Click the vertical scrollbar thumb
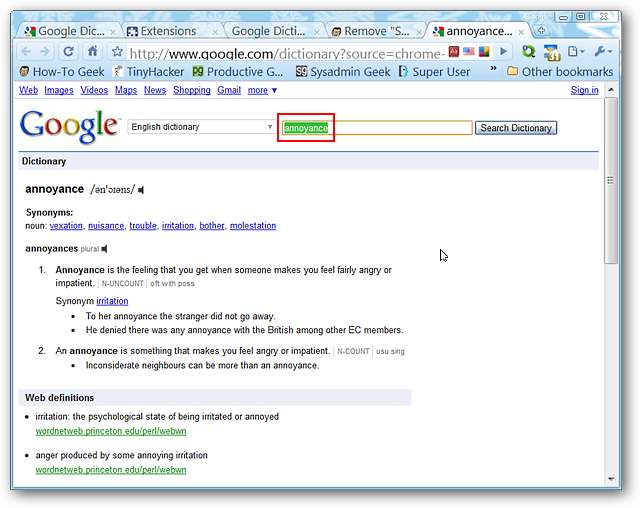 point(611,180)
